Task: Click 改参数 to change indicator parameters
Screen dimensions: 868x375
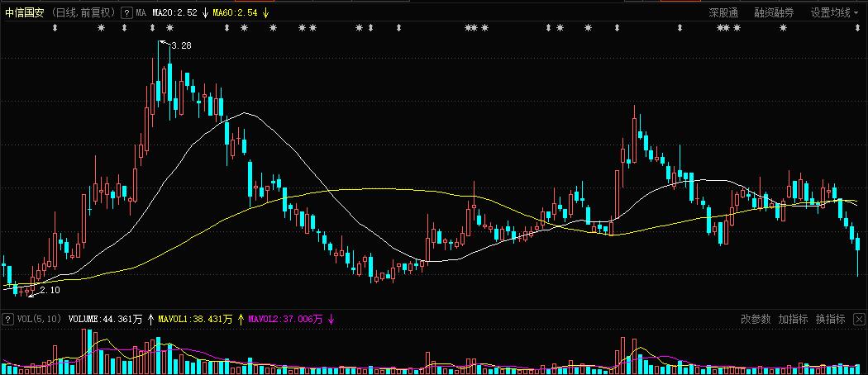Action: [756, 319]
